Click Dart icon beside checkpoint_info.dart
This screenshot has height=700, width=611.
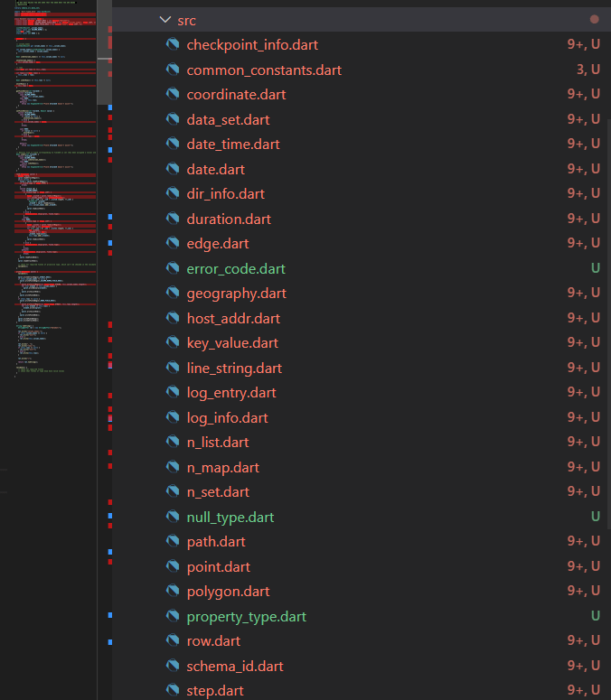(x=173, y=44)
